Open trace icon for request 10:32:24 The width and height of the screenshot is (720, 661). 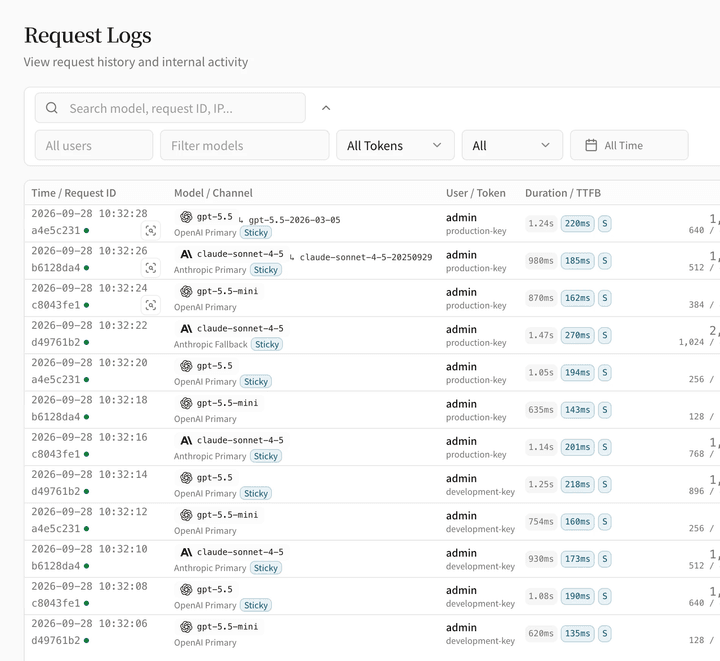point(151,305)
